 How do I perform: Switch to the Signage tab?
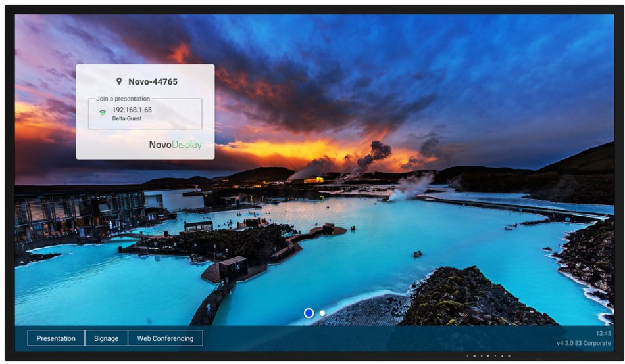click(x=106, y=338)
